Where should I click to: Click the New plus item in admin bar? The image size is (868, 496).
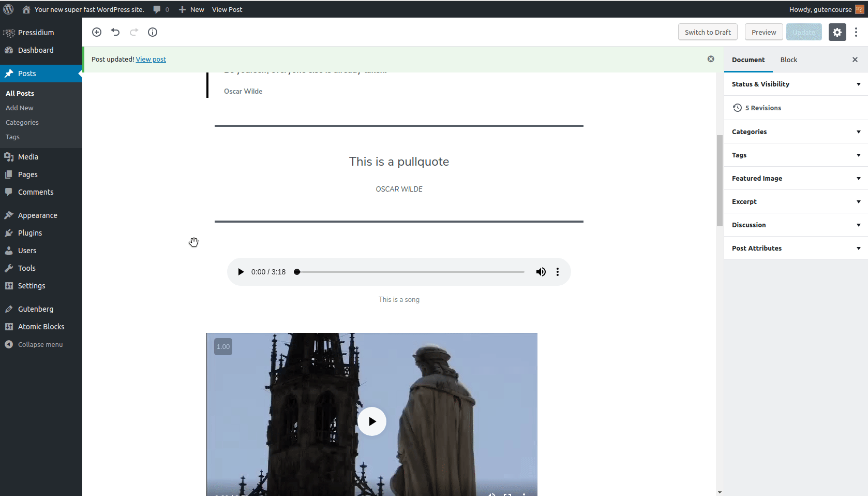coord(191,9)
